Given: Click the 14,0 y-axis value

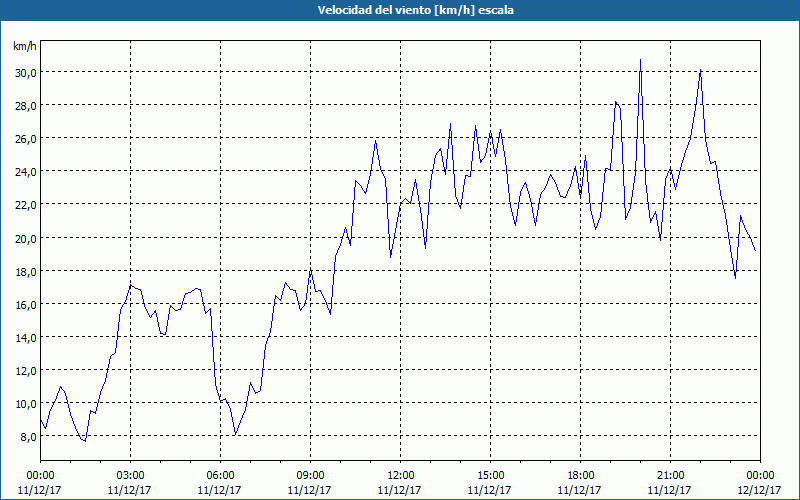Looking at the screenshot, I should coord(26,338).
